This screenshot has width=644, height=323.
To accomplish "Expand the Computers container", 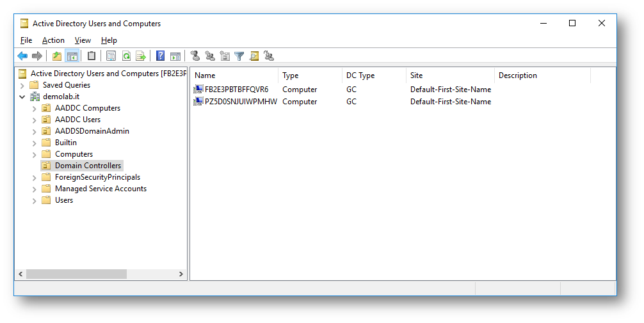I will pos(35,154).
